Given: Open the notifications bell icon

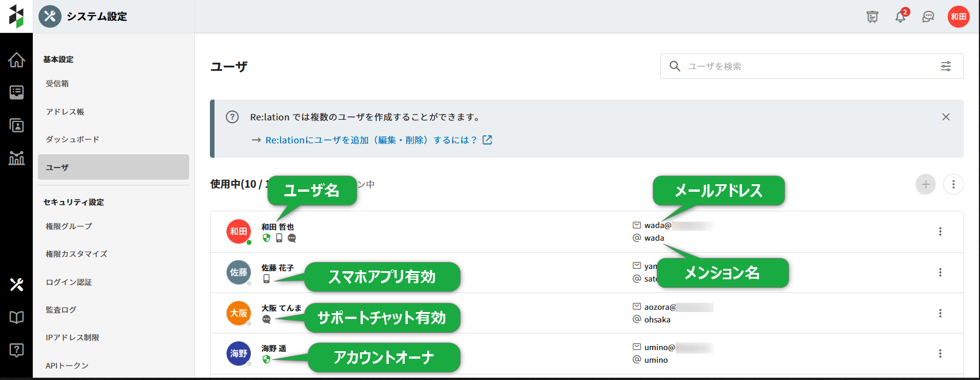Looking at the screenshot, I should point(900,17).
